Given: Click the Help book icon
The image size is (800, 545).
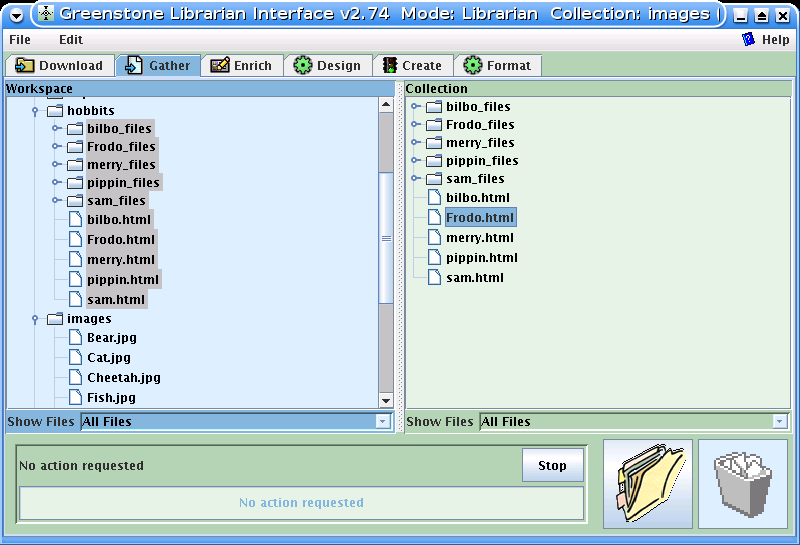Looking at the screenshot, I should coord(749,40).
